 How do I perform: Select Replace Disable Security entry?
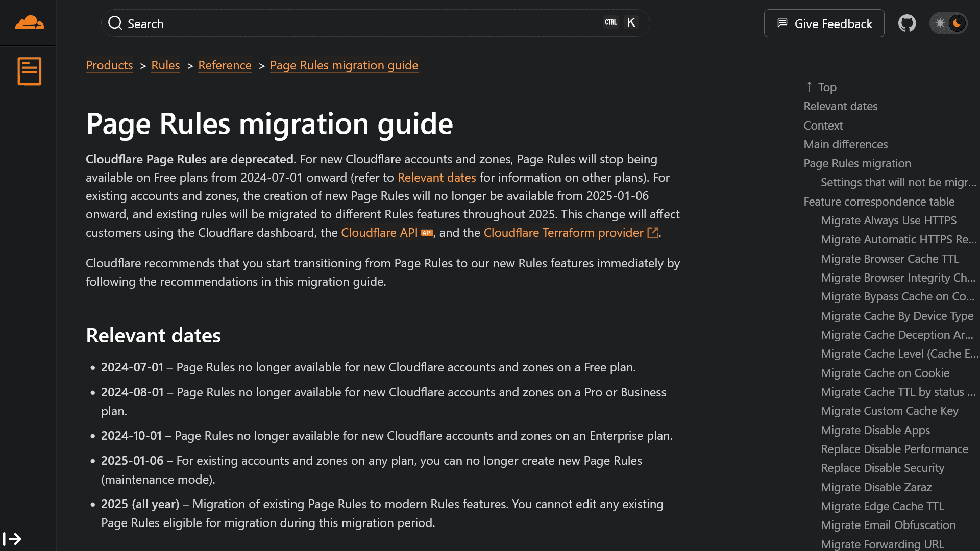click(x=883, y=468)
